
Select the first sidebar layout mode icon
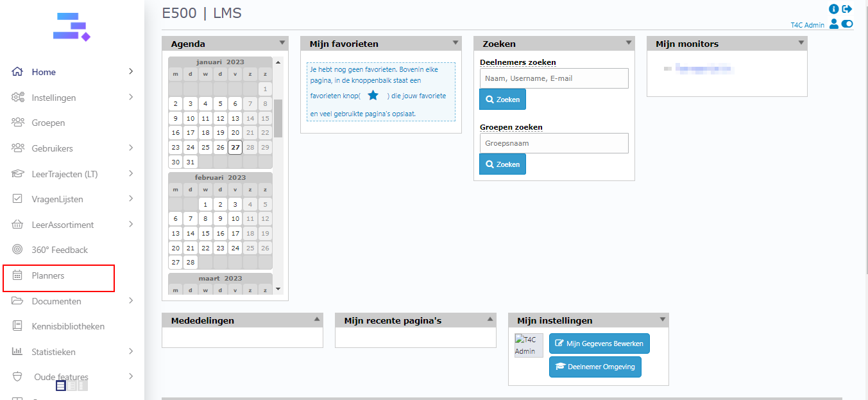coord(61,386)
